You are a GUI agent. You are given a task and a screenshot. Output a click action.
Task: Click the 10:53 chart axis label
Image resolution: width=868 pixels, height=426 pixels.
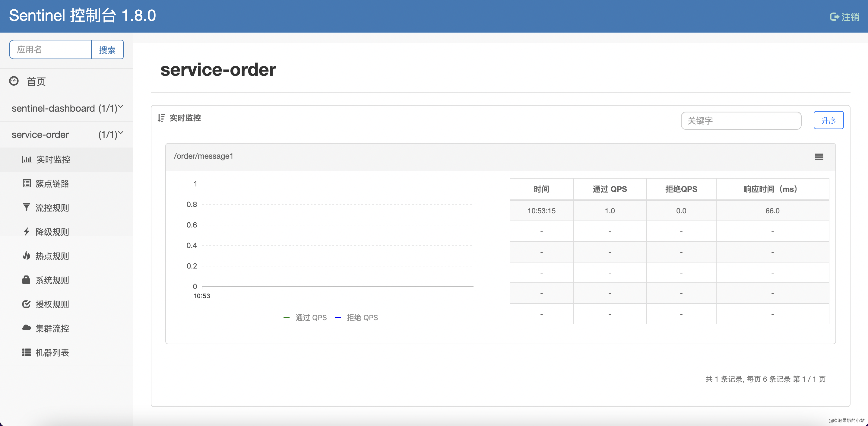click(201, 296)
